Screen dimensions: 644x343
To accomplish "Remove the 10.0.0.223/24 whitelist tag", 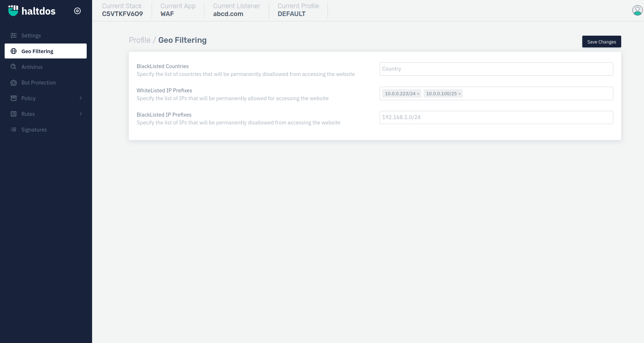I will pyautogui.click(x=418, y=94).
